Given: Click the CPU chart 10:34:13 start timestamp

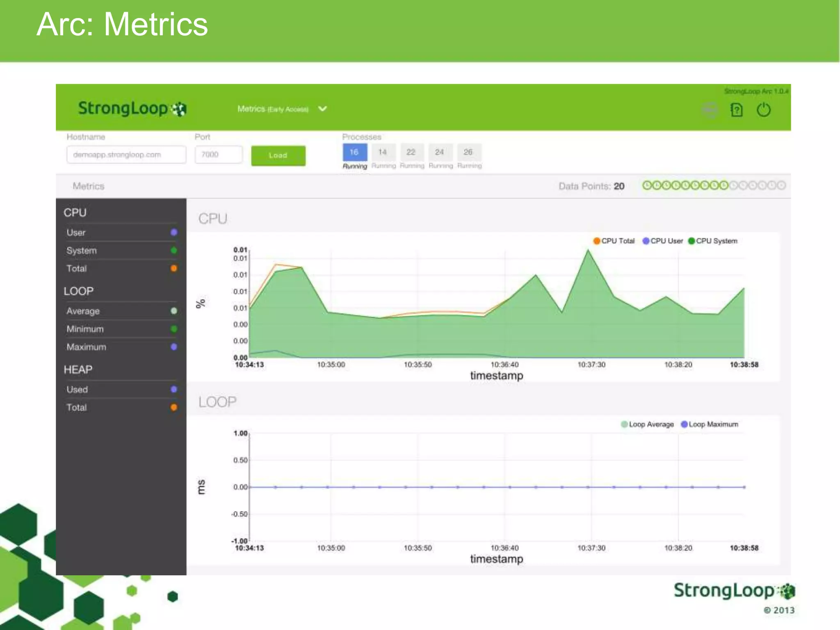Looking at the screenshot, I should 249,365.
